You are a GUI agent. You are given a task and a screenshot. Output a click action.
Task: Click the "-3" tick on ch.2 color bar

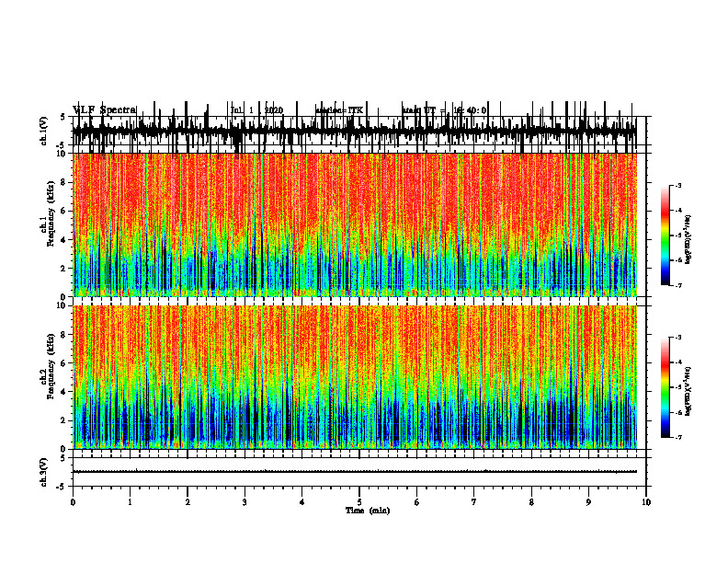677,338
